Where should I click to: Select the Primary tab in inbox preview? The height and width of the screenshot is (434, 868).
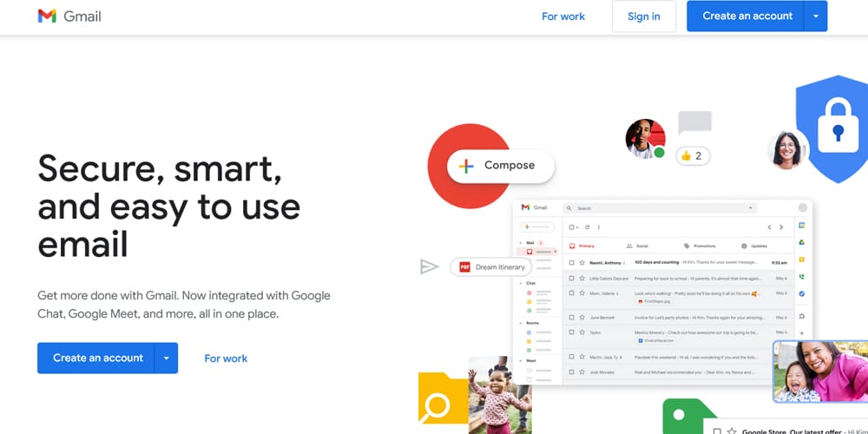pyautogui.click(x=582, y=246)
